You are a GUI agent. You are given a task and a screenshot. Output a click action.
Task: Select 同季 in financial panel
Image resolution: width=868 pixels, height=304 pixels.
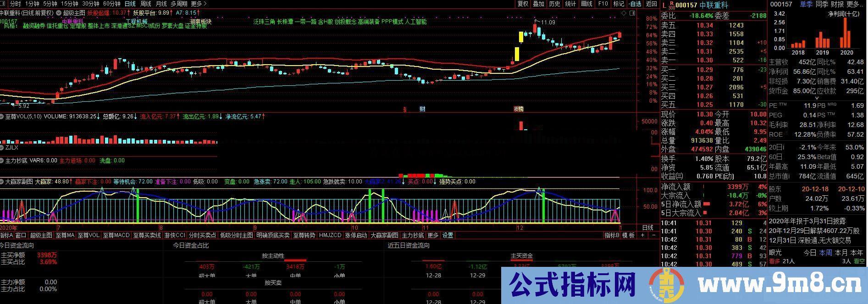[x=823, y=4]
